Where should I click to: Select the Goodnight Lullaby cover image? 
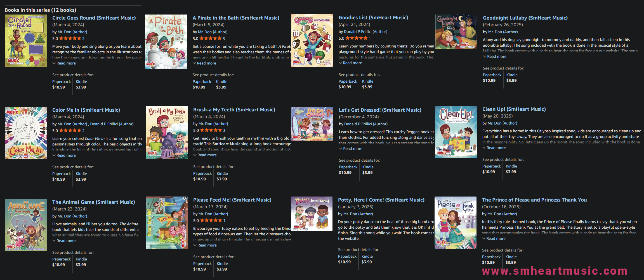point(456,32)
